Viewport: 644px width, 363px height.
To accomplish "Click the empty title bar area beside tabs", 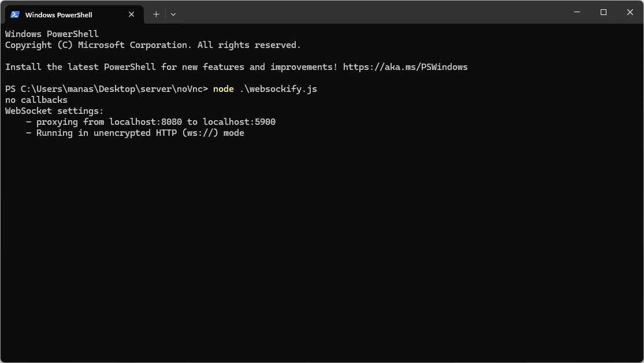I will tap(370, 12).
